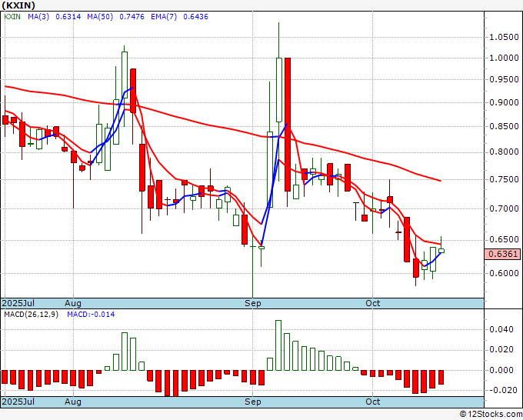Click the current price tag 0.6361
This screenshot has height=420, width=523.
click(x=502, y=254)
